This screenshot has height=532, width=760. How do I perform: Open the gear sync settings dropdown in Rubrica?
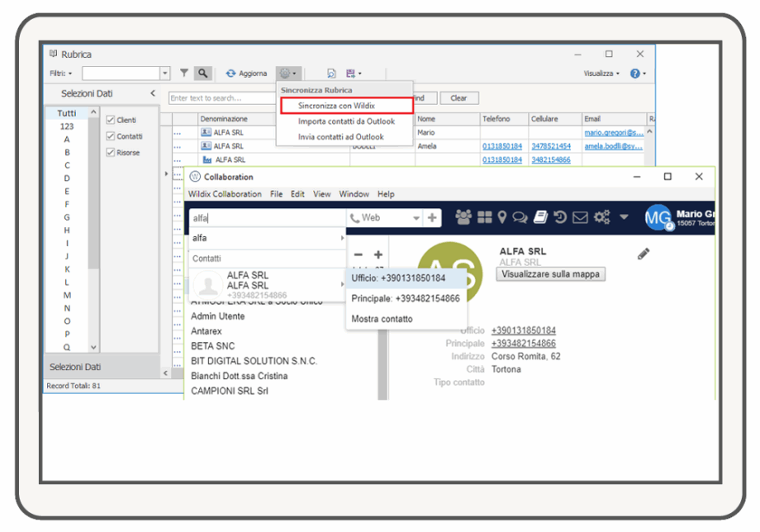[288, 74]
